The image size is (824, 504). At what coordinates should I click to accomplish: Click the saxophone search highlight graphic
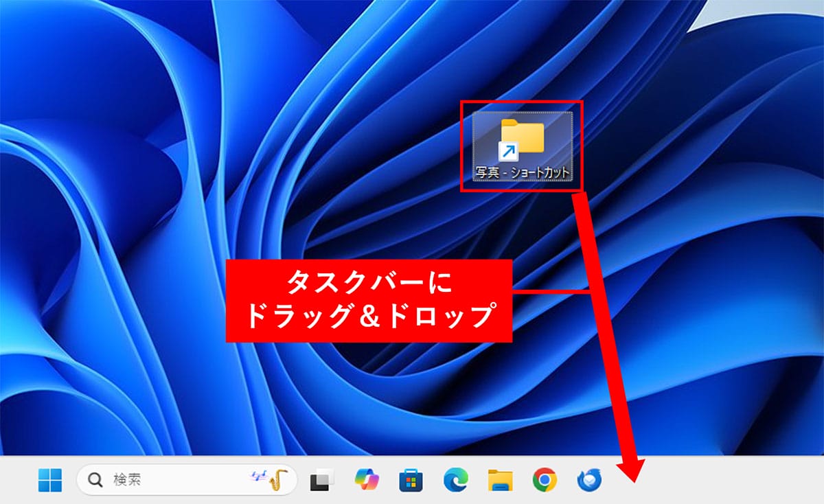pyautogui.click(x=271, y=479)
